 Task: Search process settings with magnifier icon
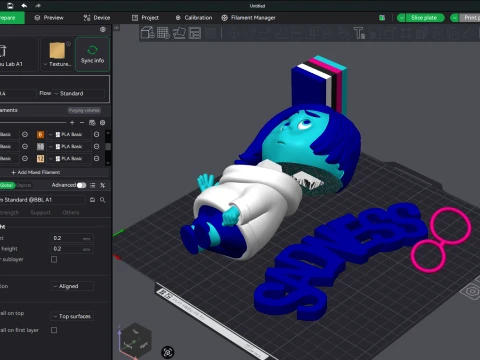[x=103, y=200]
